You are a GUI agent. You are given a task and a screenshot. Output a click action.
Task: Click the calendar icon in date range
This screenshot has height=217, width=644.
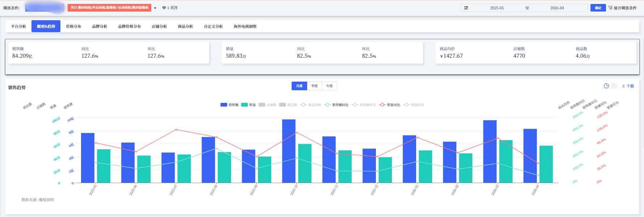click(466, 8)
